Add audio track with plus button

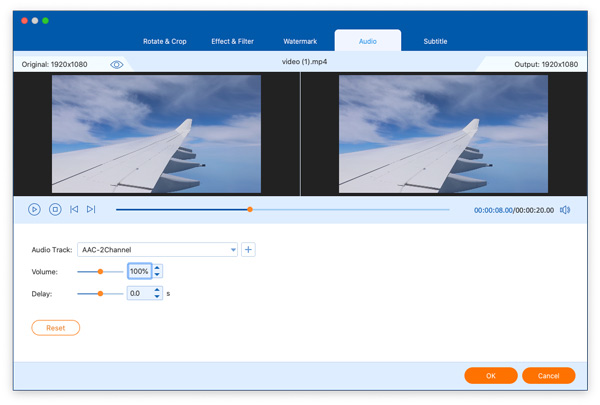248,250
